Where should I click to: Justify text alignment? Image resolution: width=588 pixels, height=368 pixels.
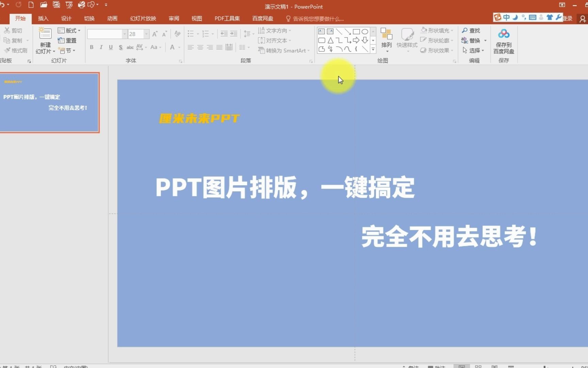(x=219, y=47)
